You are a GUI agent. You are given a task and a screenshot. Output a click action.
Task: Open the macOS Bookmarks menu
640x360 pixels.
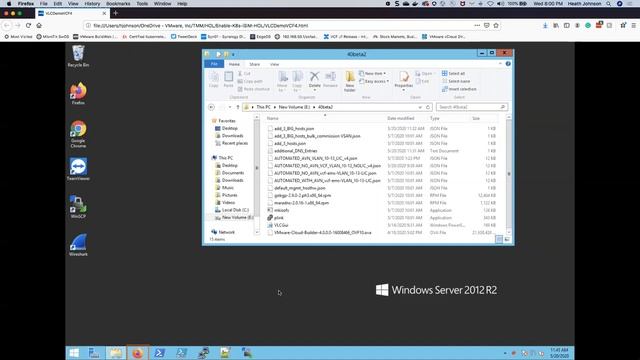[118, 4]
